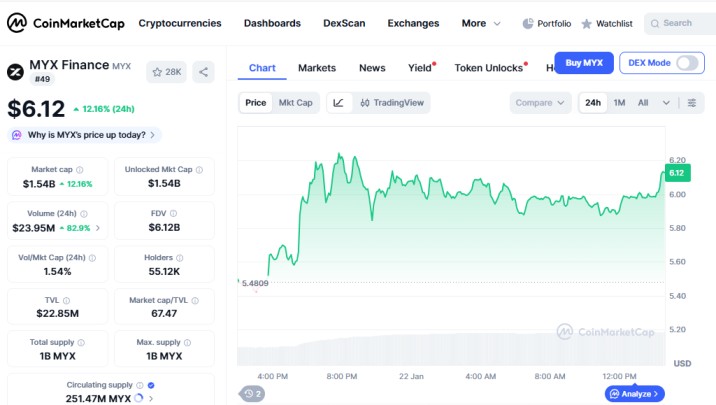Click the share icon next to MYX Finance
Screen dimensions: 716x405
(x=204, y=72)
